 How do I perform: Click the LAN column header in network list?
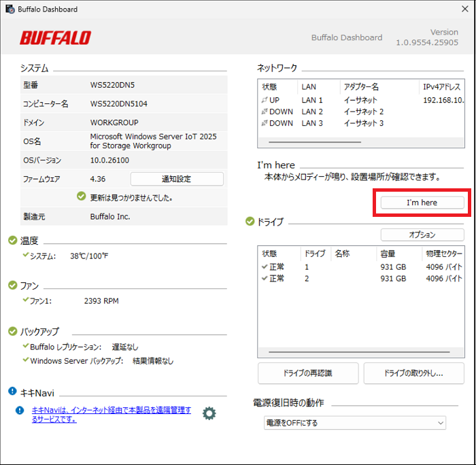coord(318,87)
